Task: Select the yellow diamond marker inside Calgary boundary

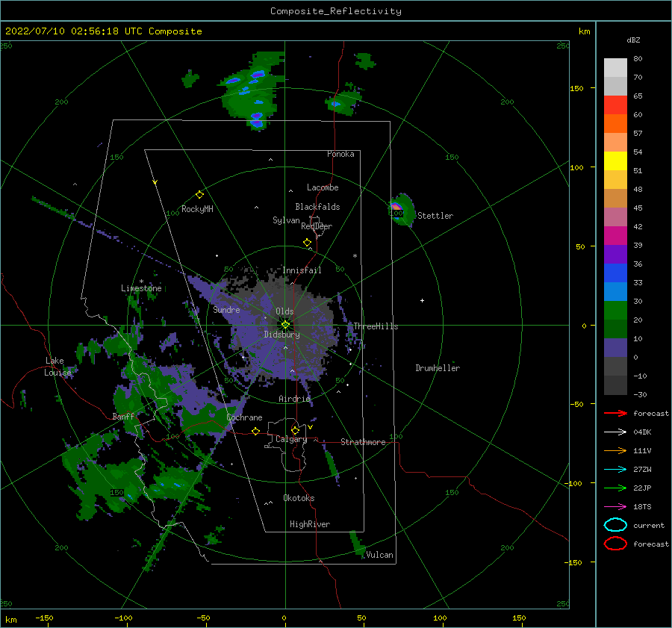Action: point(295,430)
